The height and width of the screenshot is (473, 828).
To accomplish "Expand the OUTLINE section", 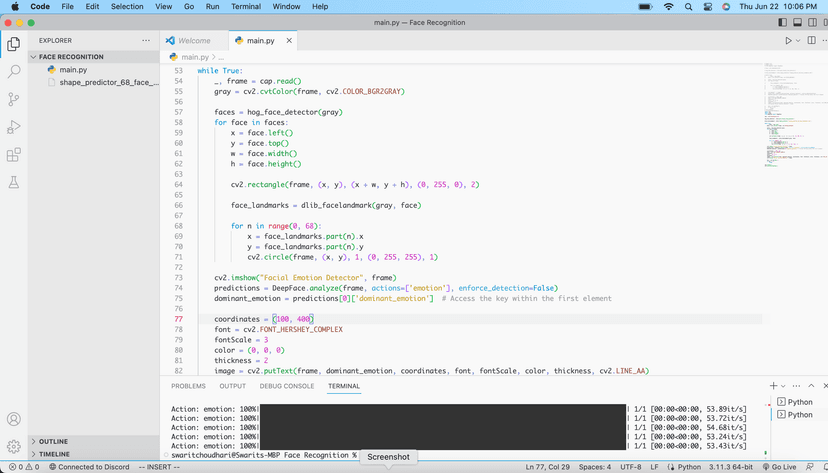I will coord(53,441).
